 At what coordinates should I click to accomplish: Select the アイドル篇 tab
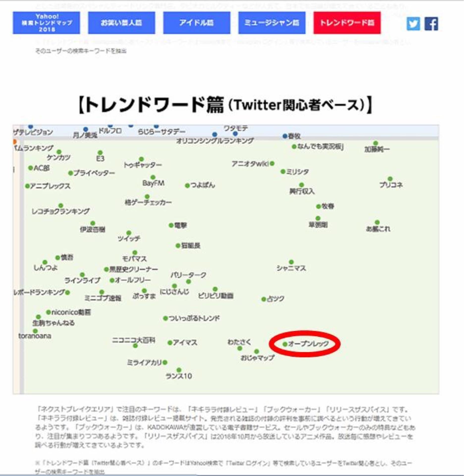coord(196,23)
